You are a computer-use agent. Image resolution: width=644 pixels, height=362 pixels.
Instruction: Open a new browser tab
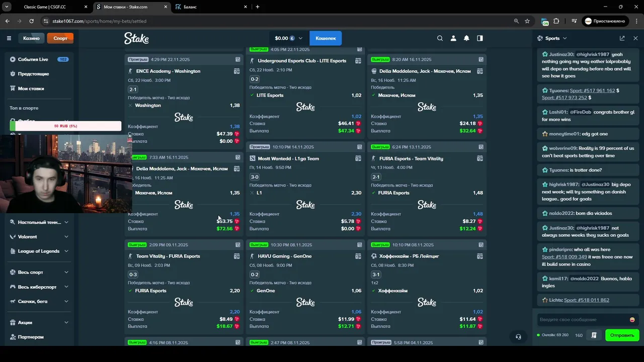point(258,7)
